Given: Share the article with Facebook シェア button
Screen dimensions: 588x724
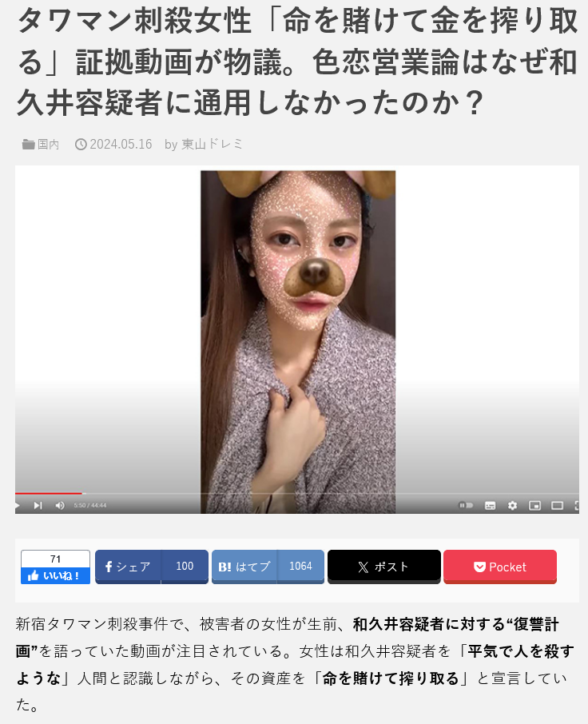Looking at the screenshot, I should point(151,567).
